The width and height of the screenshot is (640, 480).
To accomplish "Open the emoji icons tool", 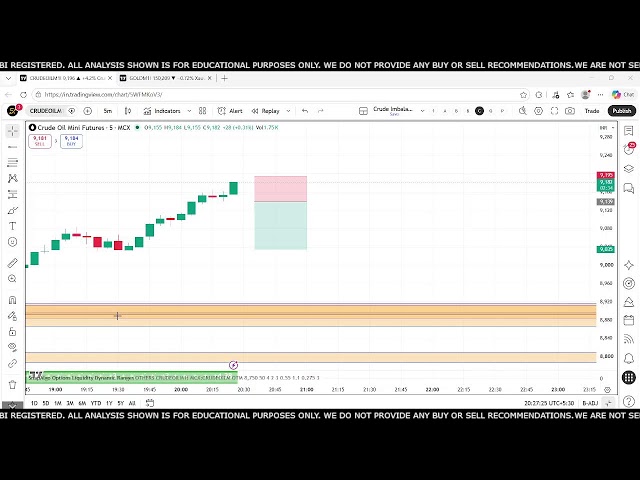I will 13,242.
